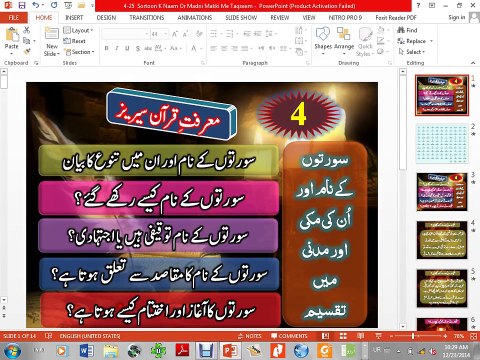Click the Redo icon
This screenshot has height=360, width=480.
54,5
